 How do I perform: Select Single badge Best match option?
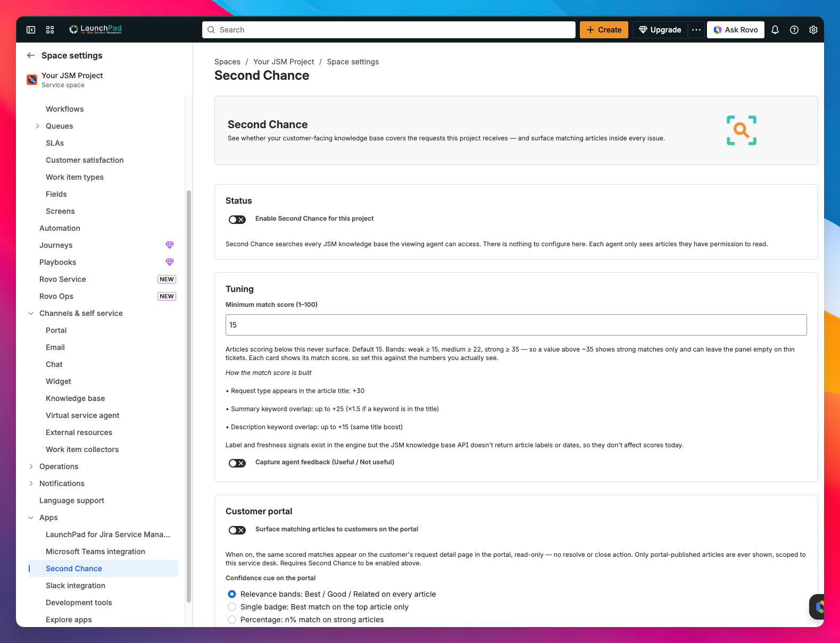(232, 607)
